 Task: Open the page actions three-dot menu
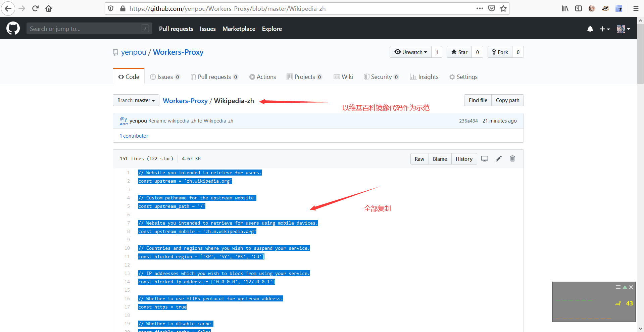[x=480, y=8]
